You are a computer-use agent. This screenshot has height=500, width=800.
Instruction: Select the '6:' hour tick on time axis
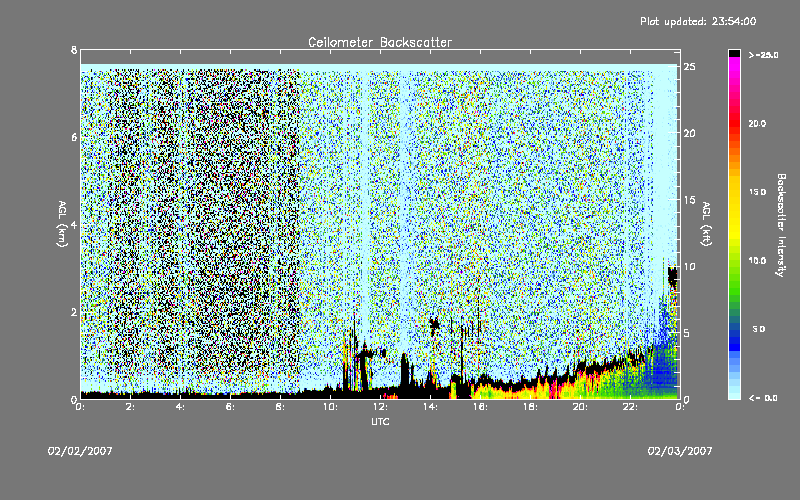click(x=230, y=407)
